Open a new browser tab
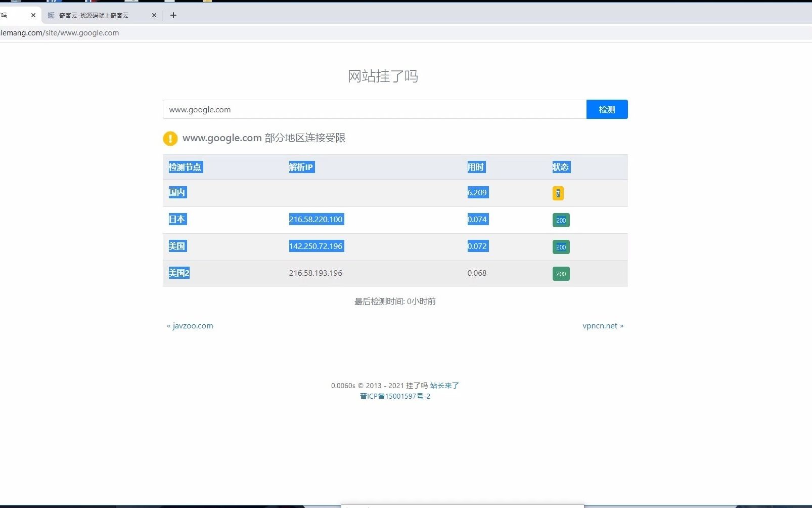The height and width of the screenshot is (508, 812). [173, 15]
